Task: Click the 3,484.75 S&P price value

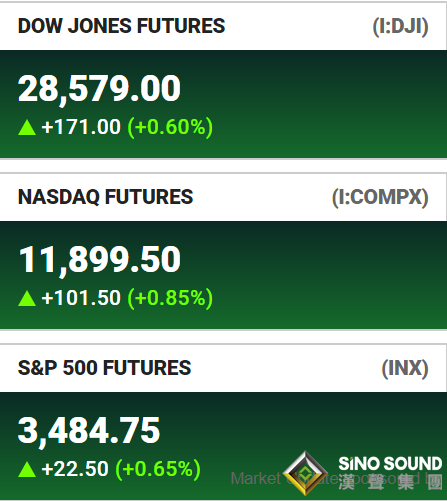Action: pos(89,431)
